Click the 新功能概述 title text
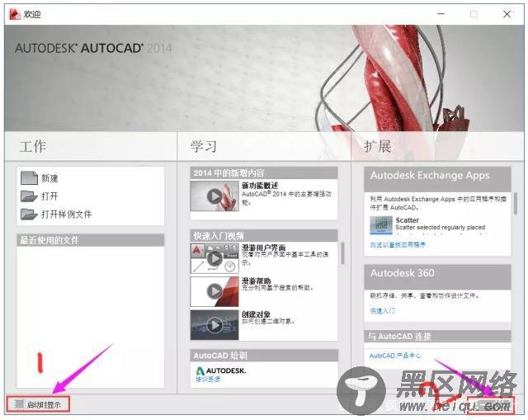 tap(260, 185)
